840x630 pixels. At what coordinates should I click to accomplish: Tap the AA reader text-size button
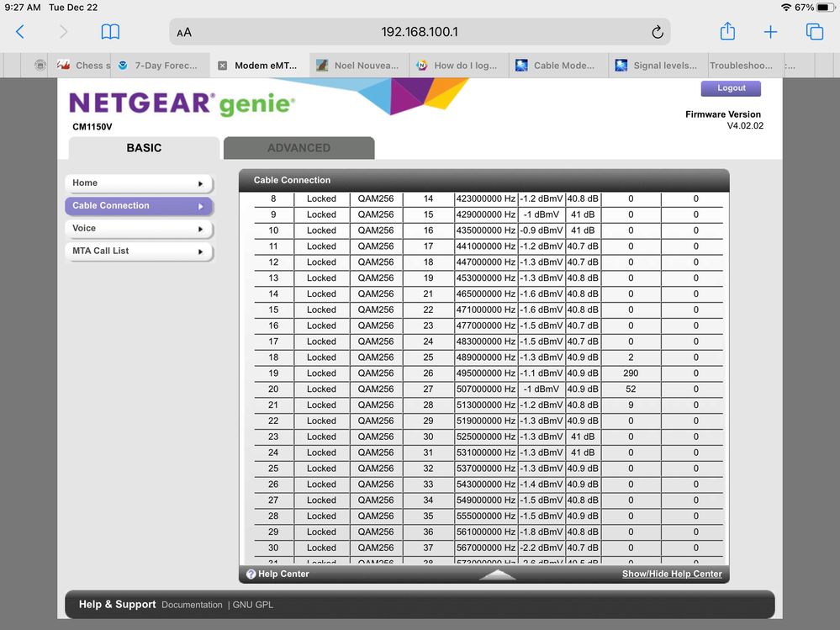click(x=184, y=32)
